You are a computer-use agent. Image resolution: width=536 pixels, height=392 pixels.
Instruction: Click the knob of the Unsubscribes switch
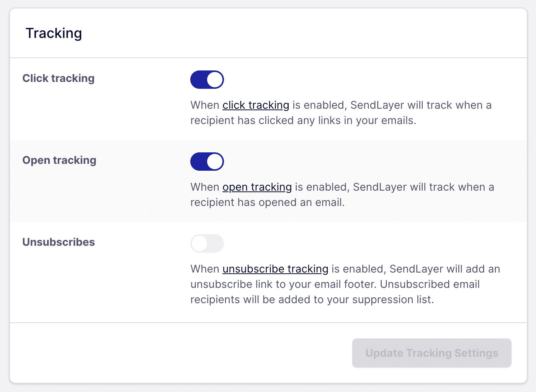tap(199, 243)
